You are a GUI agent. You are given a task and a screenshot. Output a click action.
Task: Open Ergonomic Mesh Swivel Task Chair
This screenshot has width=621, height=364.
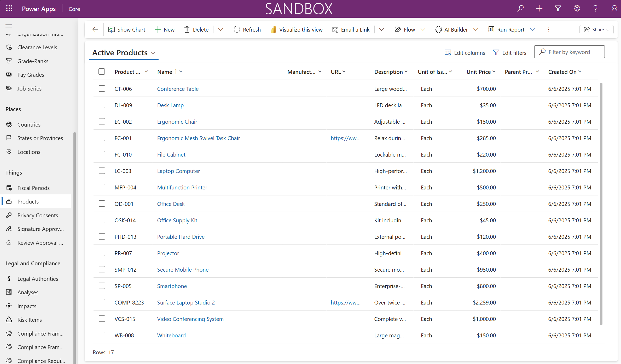198,138
